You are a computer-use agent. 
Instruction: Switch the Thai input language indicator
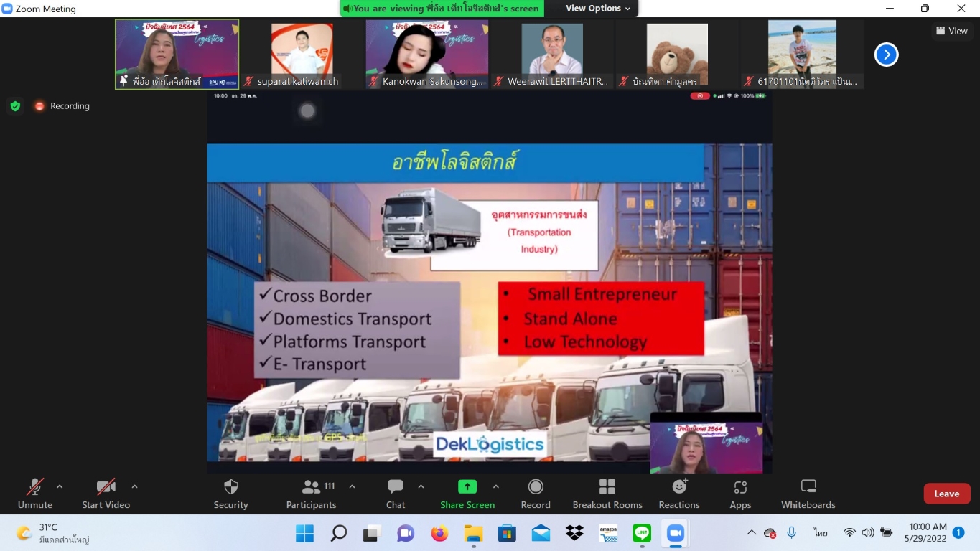click(821, 532)
